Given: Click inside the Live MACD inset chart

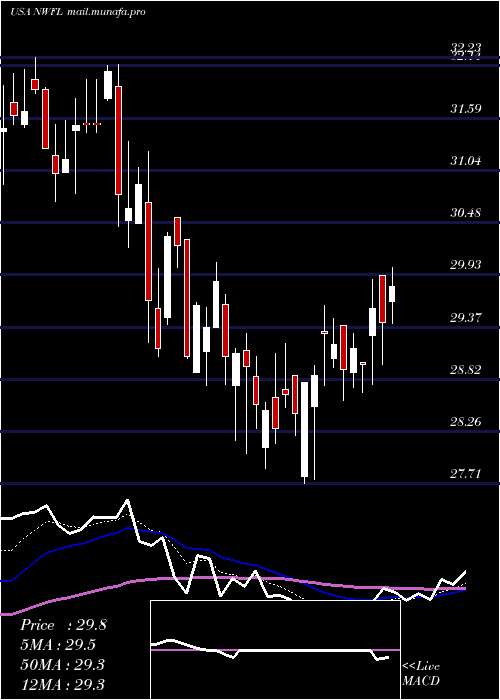Looking at the screenshot, I should (x=275, y=650).
